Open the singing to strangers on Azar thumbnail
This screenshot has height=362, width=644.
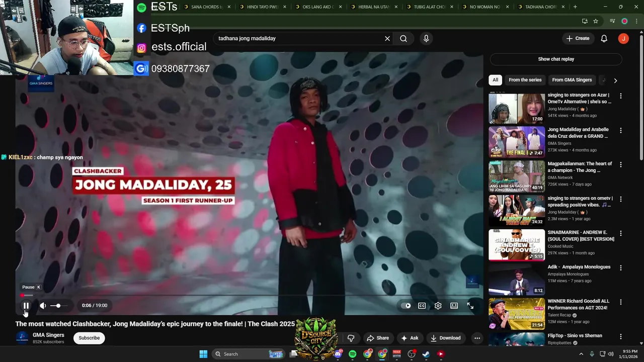(517, 109)
